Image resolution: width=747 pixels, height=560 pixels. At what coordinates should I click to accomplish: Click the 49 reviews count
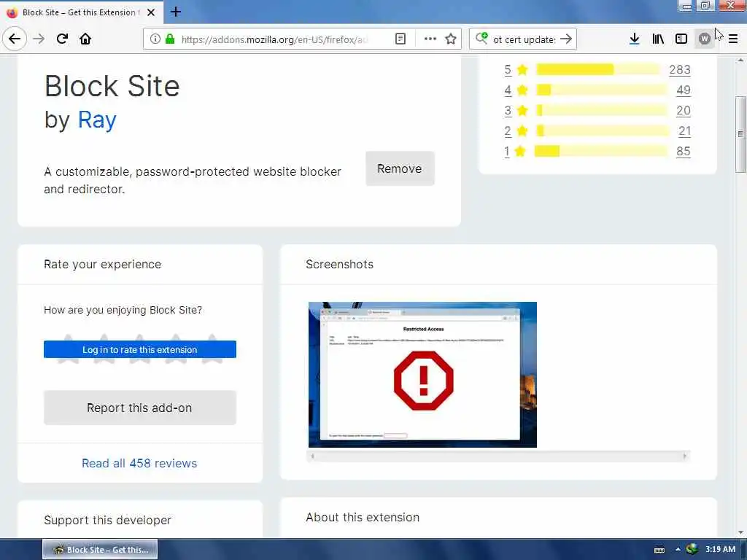tap(684, 90)
